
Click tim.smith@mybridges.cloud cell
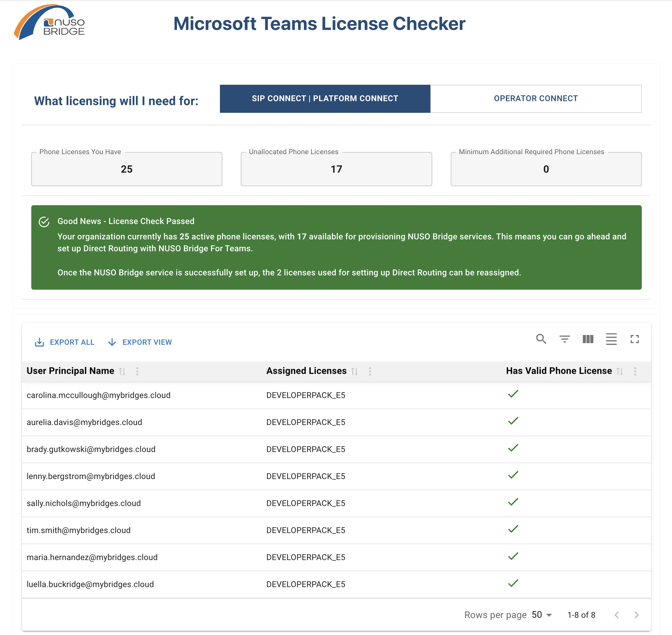pos(79,530)
